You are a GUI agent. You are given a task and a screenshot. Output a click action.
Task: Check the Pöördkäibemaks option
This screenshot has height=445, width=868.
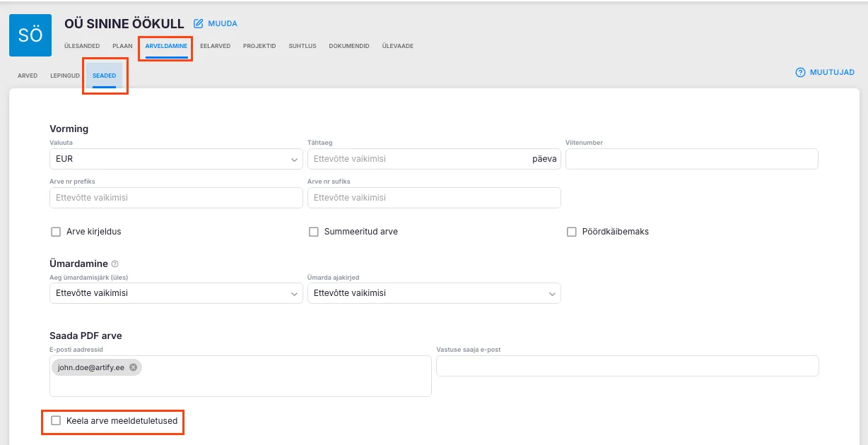(572, 232)
